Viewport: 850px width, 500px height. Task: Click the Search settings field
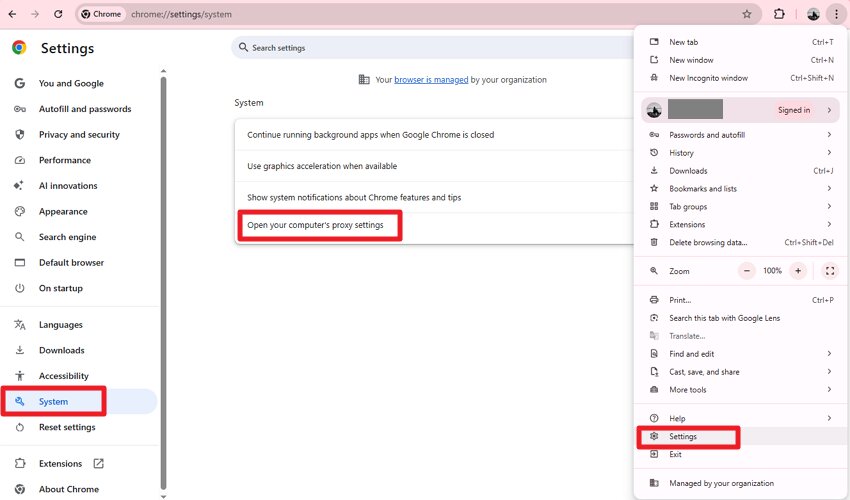tap(434, 48)
